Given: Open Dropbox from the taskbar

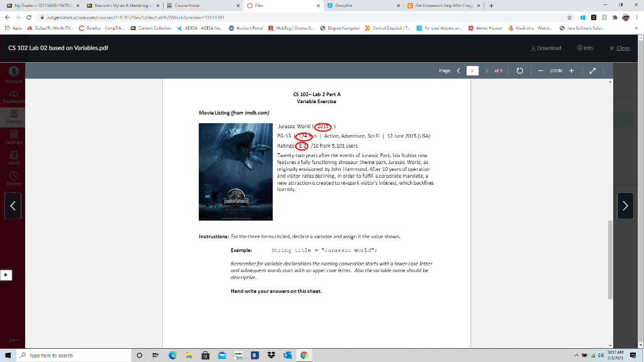Looking at the screenshot, I should pyautogui.click(x=271, y=356).
